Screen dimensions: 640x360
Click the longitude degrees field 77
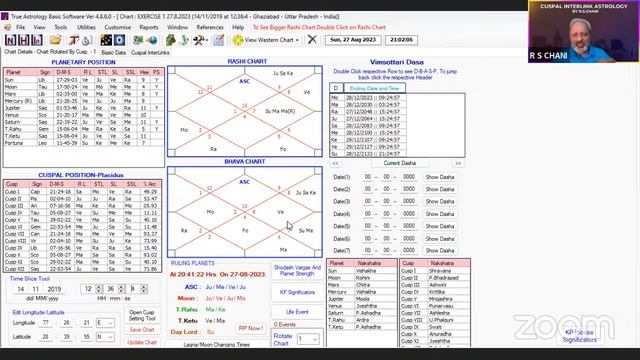click(x=46, y=323)
